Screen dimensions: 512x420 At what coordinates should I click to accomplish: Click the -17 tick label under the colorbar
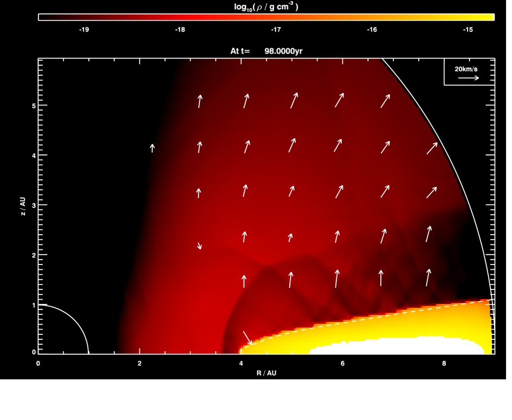click(x=276, y=29)
